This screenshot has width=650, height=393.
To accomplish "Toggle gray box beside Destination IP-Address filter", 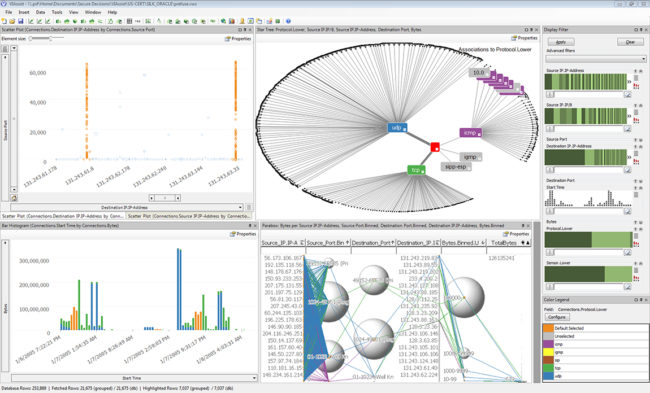I will 636,153.
